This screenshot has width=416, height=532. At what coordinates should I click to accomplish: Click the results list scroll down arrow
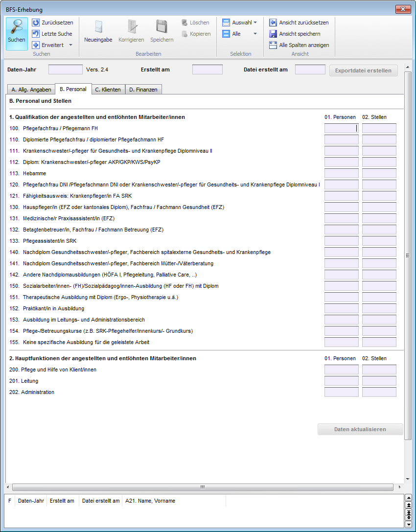(x=409, y=525)
